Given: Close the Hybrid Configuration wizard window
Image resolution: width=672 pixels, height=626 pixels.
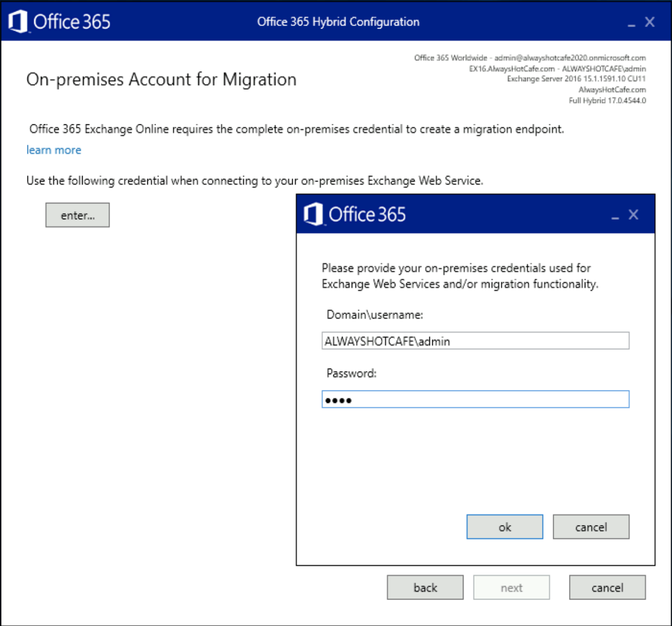Looking at the screenshot, I should click(x=650, y=22).
